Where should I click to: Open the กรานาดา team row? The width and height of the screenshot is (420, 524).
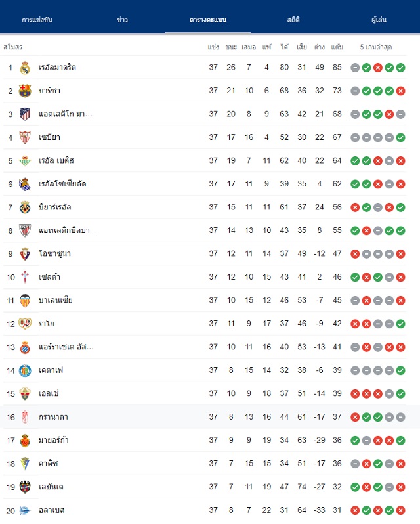pos(210,417)
